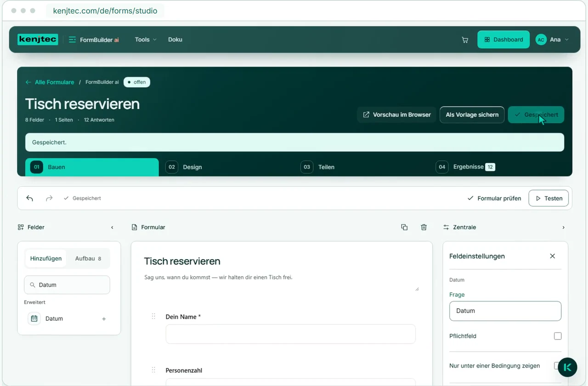Click Formular prüfen
This screenshot has height=386, width=588.
pos(494,199)
